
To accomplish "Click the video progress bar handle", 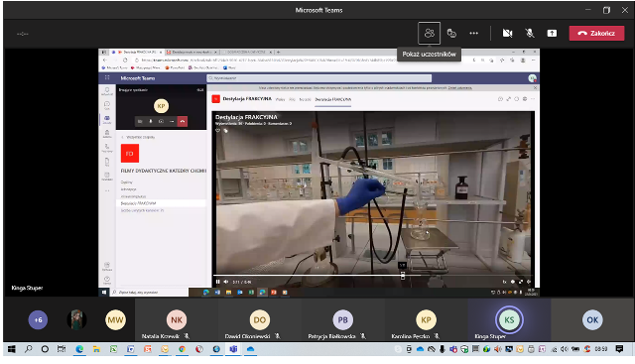I will tap(403, 276).
